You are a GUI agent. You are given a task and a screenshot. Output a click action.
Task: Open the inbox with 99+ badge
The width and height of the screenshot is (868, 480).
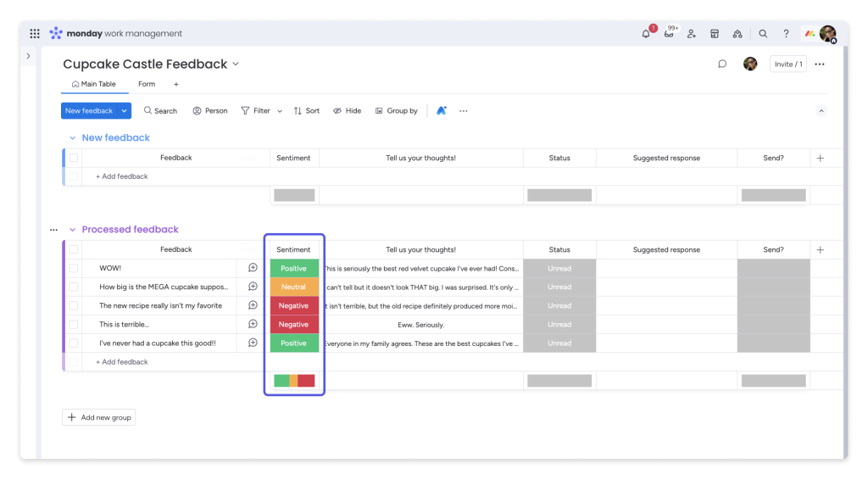pos(669,34)
